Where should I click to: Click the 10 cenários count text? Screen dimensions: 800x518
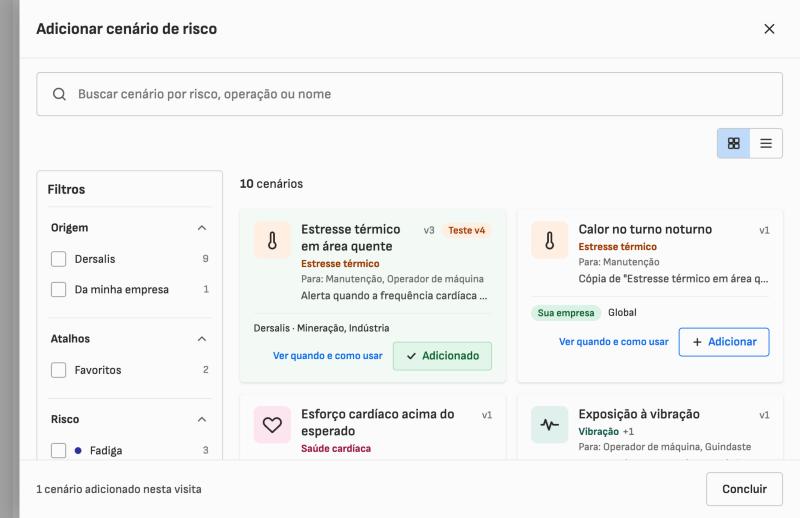(x=271, y=184)
